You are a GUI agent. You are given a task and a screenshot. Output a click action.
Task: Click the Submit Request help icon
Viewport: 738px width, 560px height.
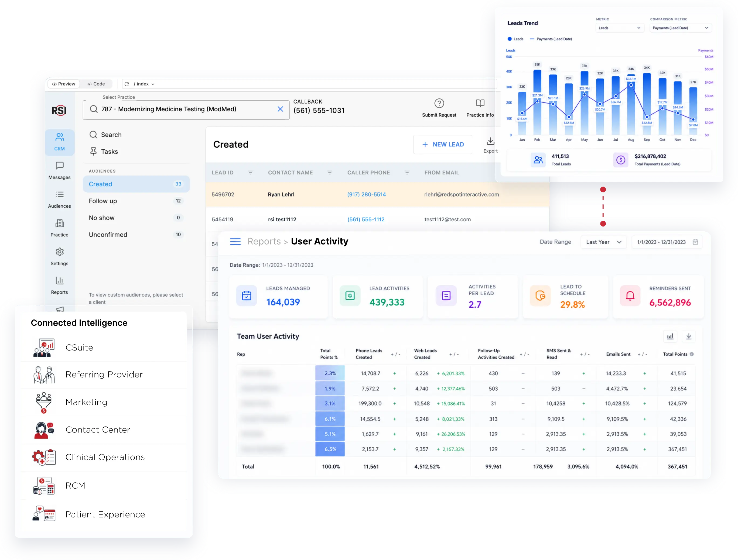(x=439, y=103)
